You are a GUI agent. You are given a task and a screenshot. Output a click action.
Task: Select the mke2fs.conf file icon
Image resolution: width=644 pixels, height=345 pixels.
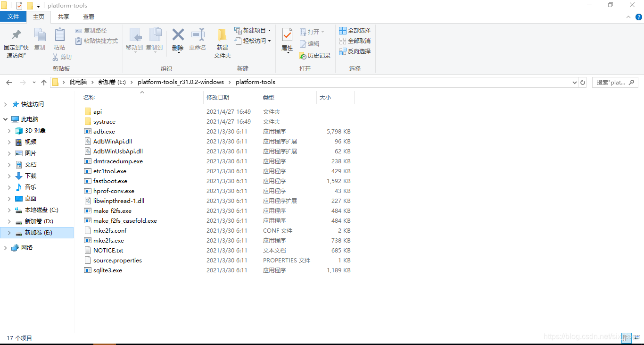87,231
